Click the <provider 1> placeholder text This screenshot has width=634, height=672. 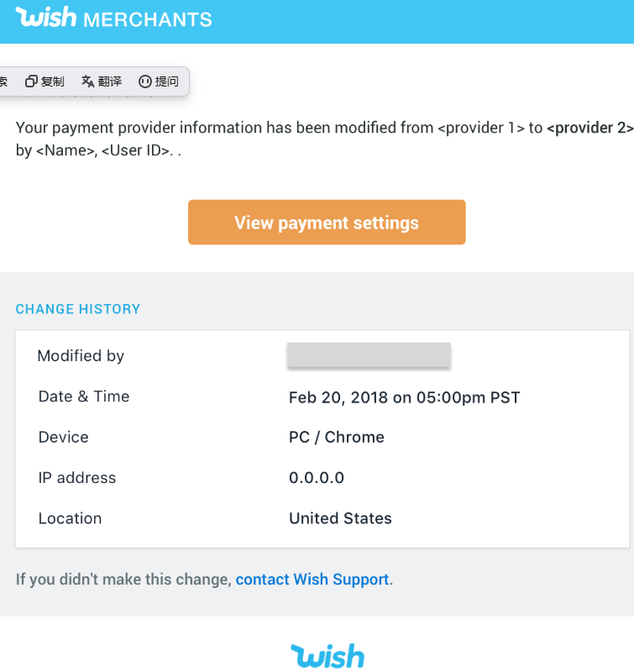click(x=481, y=129)
